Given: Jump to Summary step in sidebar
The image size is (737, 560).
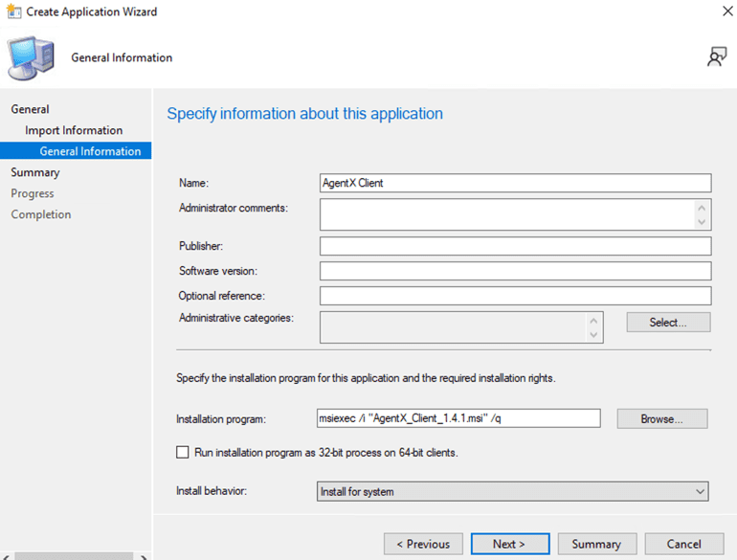Looking at the screenshot, I should [x=35, y=172].
